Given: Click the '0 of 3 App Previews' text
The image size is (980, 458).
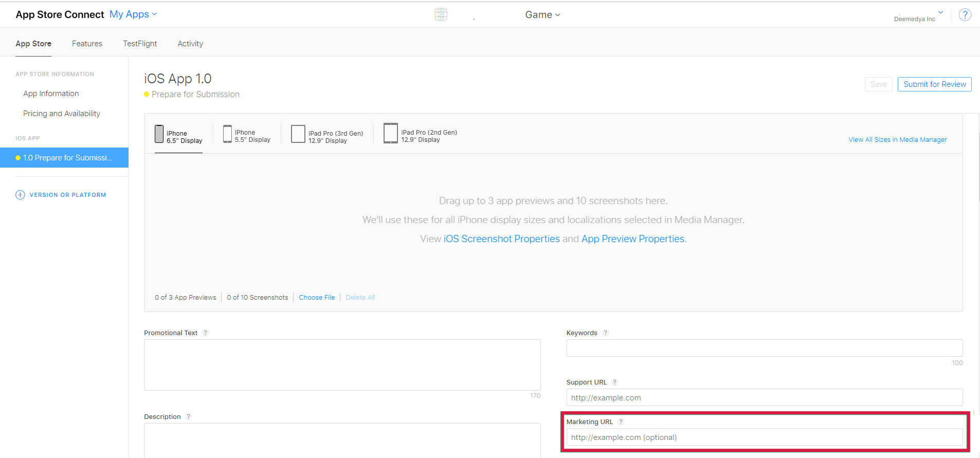Looking at the screenshot, I should (186, 298).
